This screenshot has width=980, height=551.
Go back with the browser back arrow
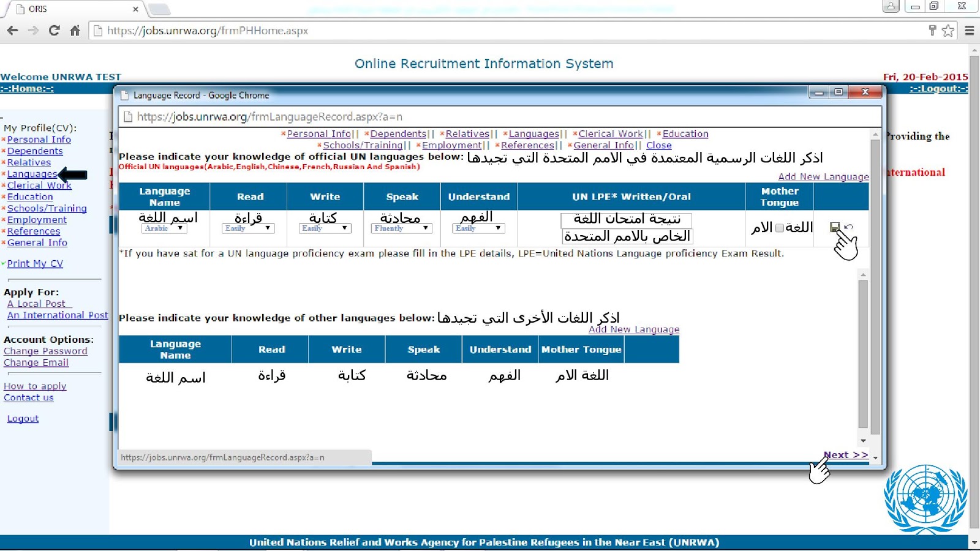tap(13, 31)
